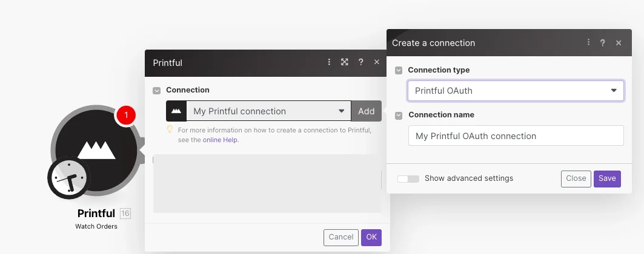
Task: Collapse the Connection name field toggle
Action: click(x=399, y=116)
